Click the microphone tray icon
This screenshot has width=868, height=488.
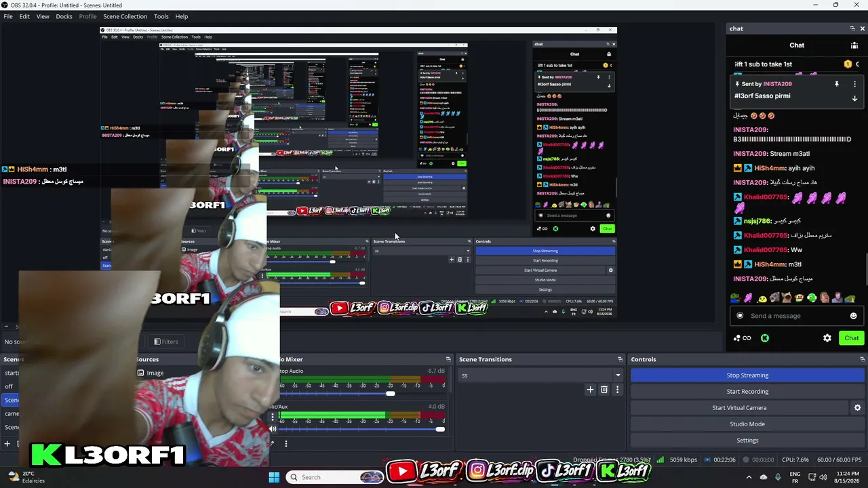tap(778, 477)
